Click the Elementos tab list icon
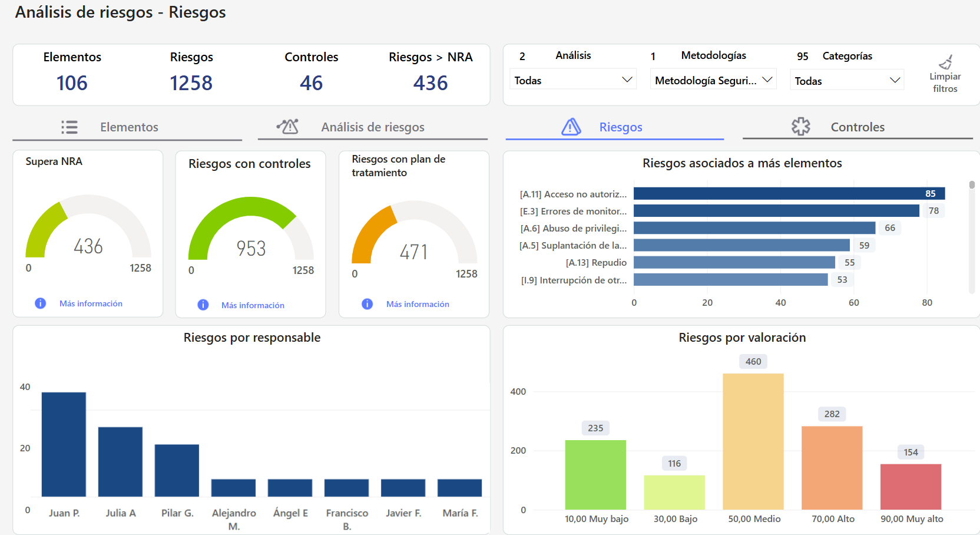 (69, 127)
